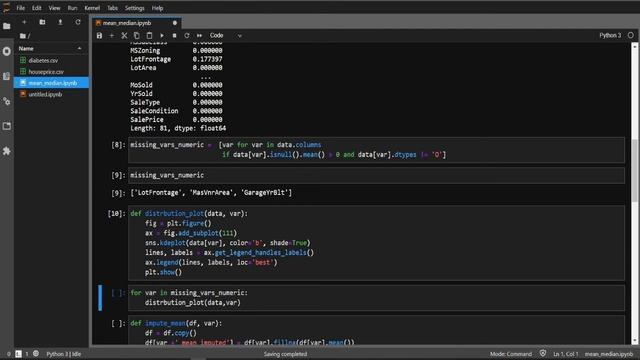
Task: Restart the kernel
Action: point(187,36)
